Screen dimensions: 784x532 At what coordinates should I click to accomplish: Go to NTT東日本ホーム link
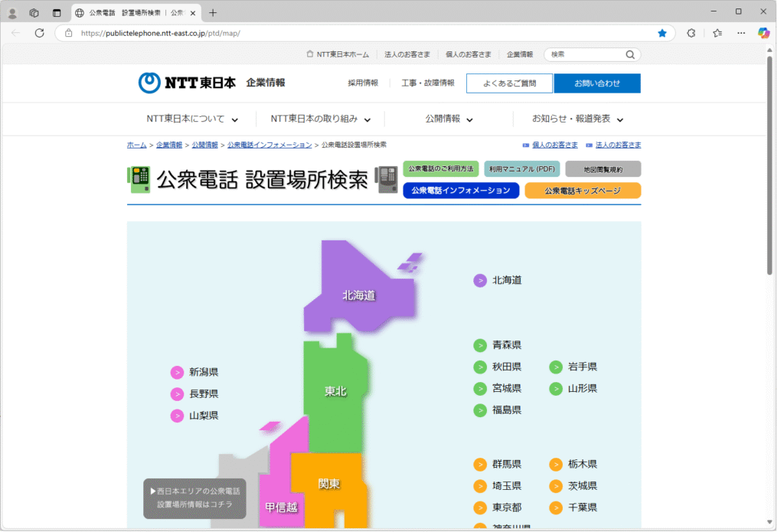(338, 54)
